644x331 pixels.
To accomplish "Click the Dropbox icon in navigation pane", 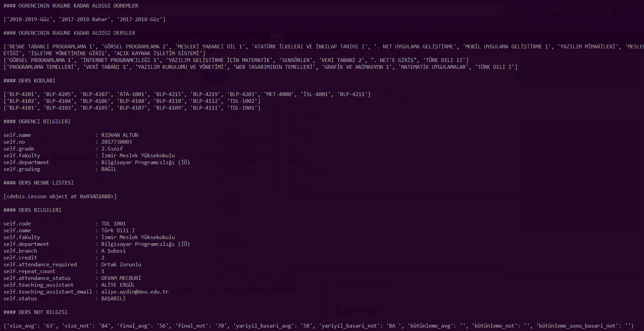I will tap(216, 183).
